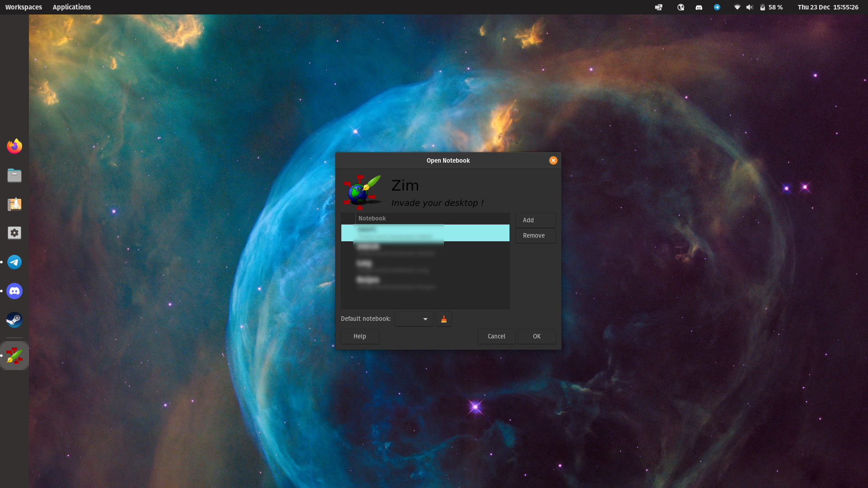Click the Remove notebook button
Image resolution: width=868 pixels, height=488 pixels.
coord(535,236)
